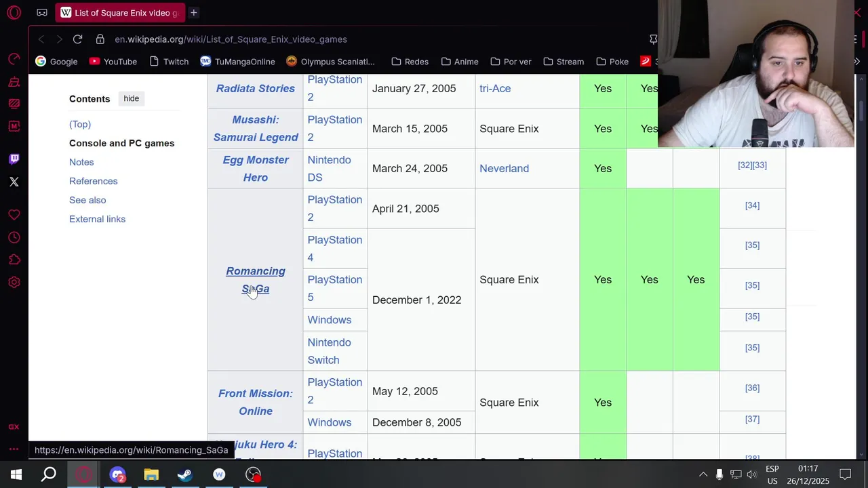Open bookmarks heart icon in sidebar
Viewport: 868px width, 488px height.
click(14, 215)
